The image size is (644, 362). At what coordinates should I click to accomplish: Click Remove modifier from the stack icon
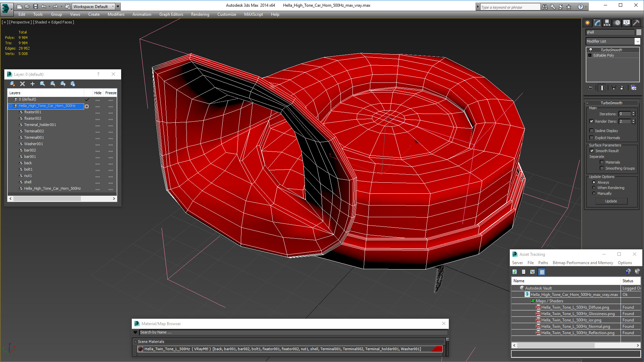click(x=622, y=88)
